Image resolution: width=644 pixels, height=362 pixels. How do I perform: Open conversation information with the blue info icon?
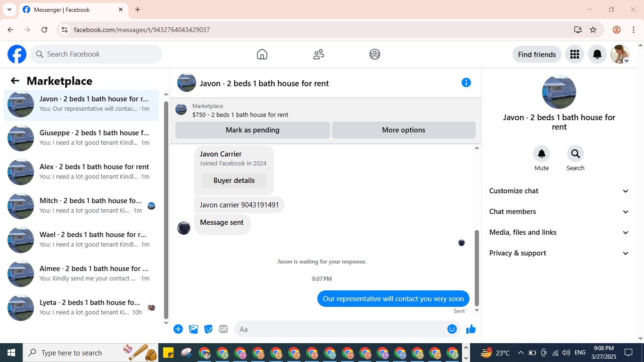[x=466, y=82]
